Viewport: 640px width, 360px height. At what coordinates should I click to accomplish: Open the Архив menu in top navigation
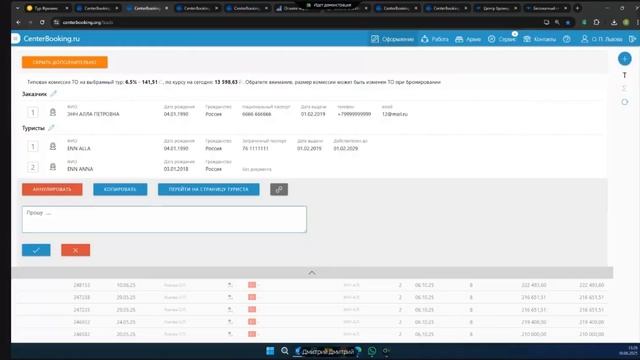click(x=468, y=39)
